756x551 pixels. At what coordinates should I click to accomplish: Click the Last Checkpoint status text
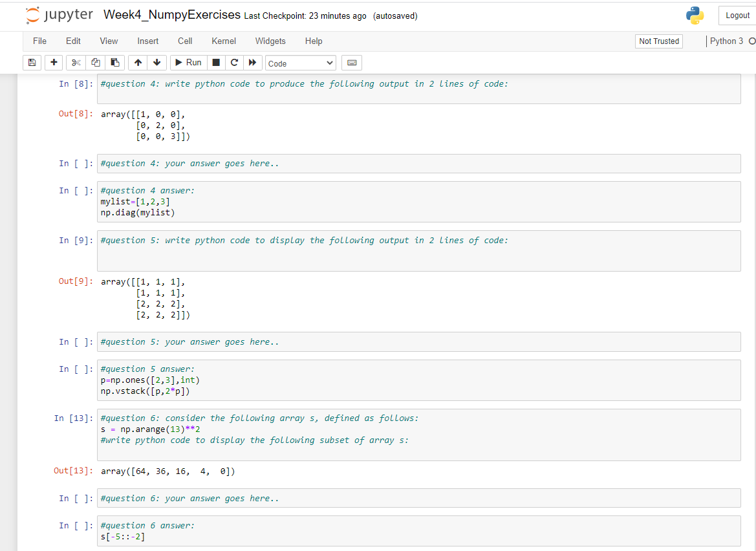point(305,16)
